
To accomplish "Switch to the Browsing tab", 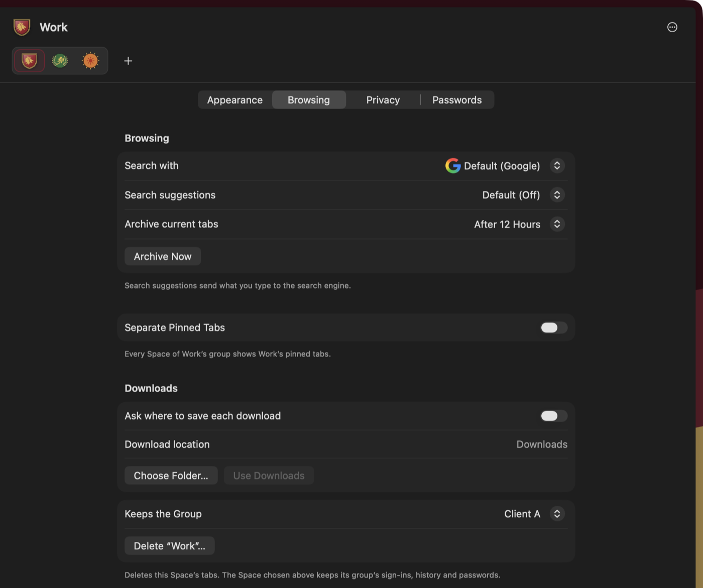I will (x=309, y=100).
